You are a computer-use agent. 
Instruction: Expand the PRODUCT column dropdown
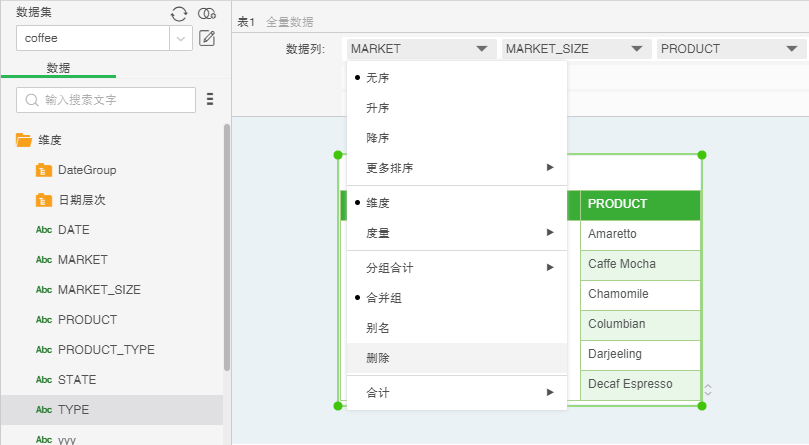point(792,48)
